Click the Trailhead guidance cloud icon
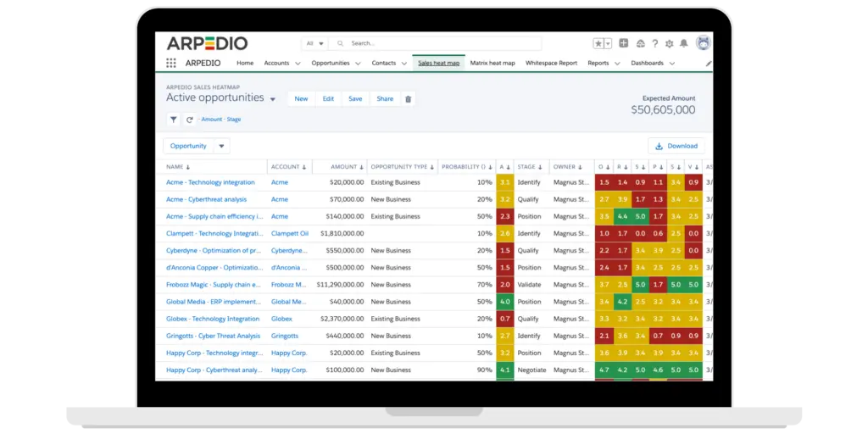This screenshot has height=434, width=868. point(641,43)
